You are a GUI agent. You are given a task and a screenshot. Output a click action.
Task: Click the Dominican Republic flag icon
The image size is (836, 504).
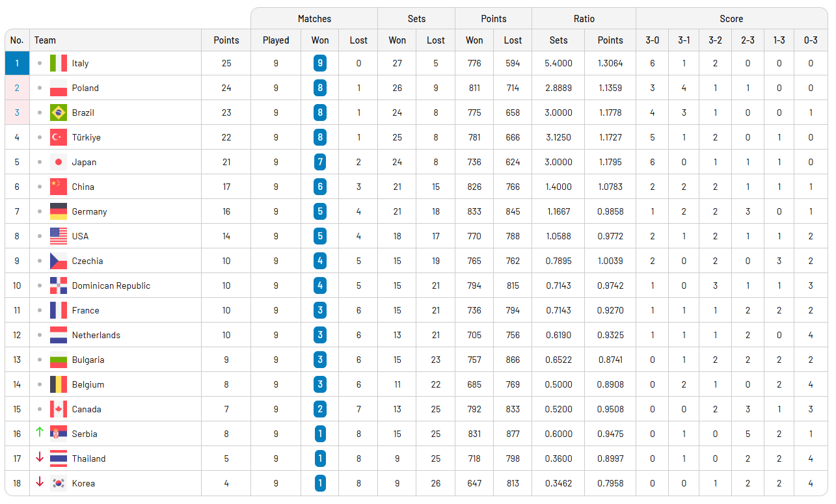(x=59, y=285)
